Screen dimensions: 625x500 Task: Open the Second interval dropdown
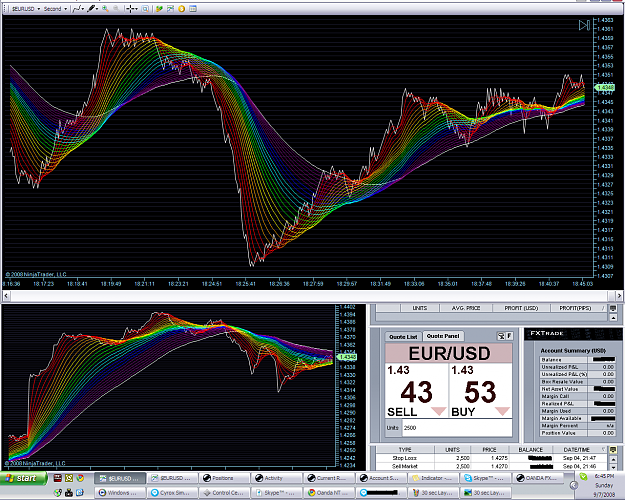pos(55,9)
